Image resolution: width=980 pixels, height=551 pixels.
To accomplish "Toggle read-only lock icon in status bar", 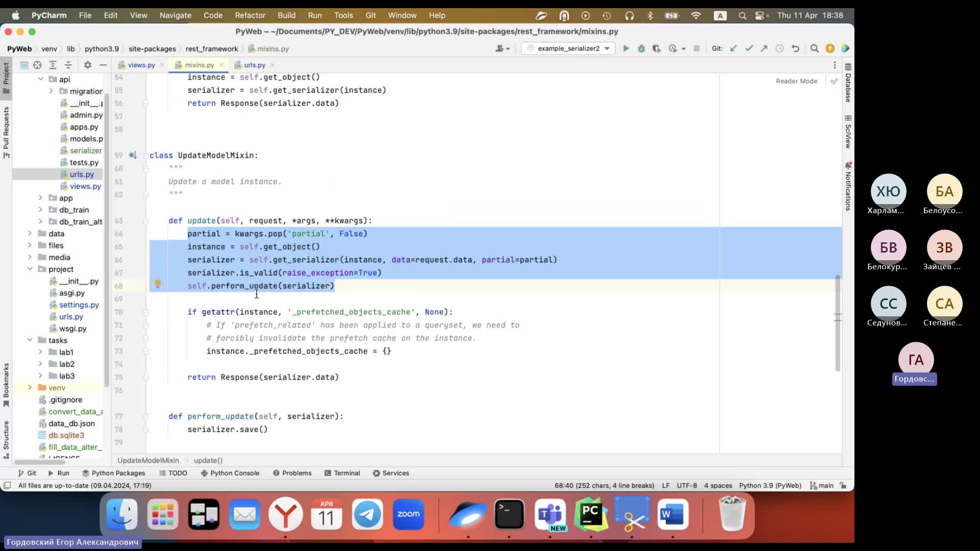I will (x=843, y=486).
